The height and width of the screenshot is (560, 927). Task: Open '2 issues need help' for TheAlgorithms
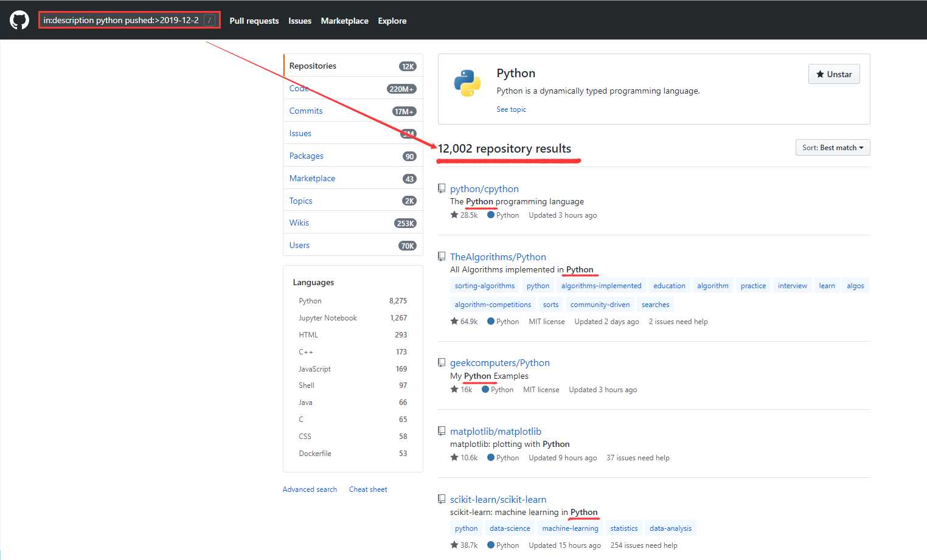[678, 322]
